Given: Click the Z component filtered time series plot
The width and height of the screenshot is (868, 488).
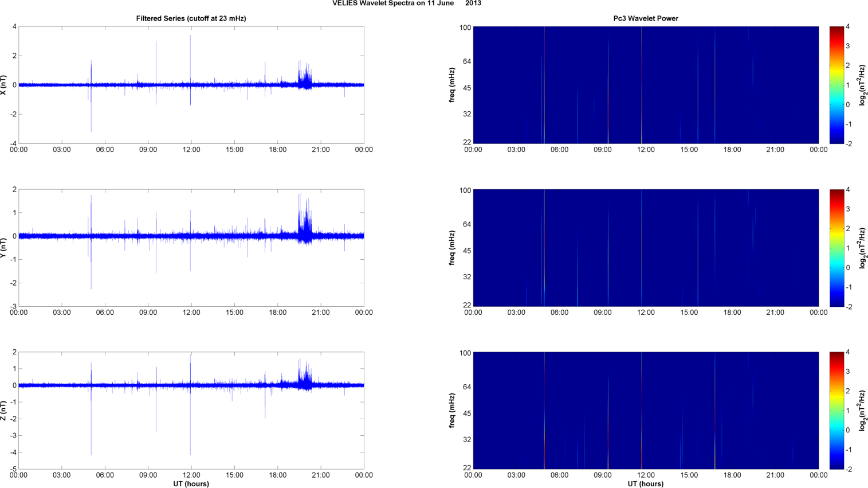Looking at the screenshot, I should (191, 411).
